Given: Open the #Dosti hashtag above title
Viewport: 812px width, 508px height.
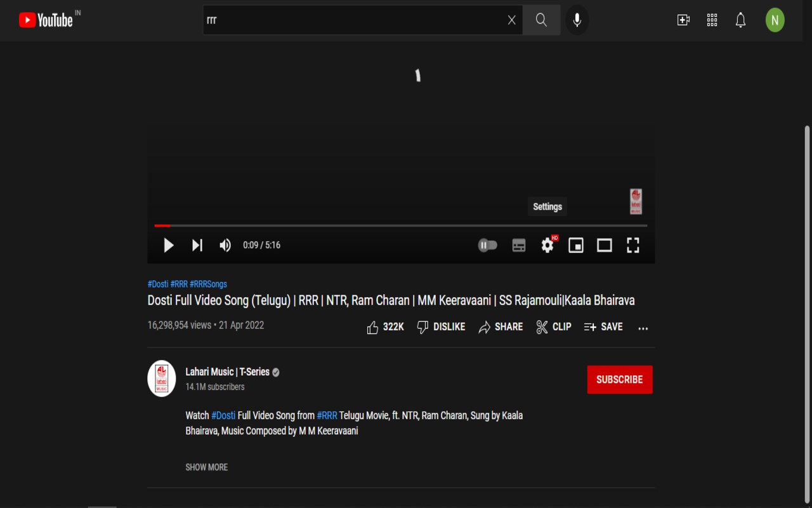Looking at the screenshot, I should click(158, 284).
